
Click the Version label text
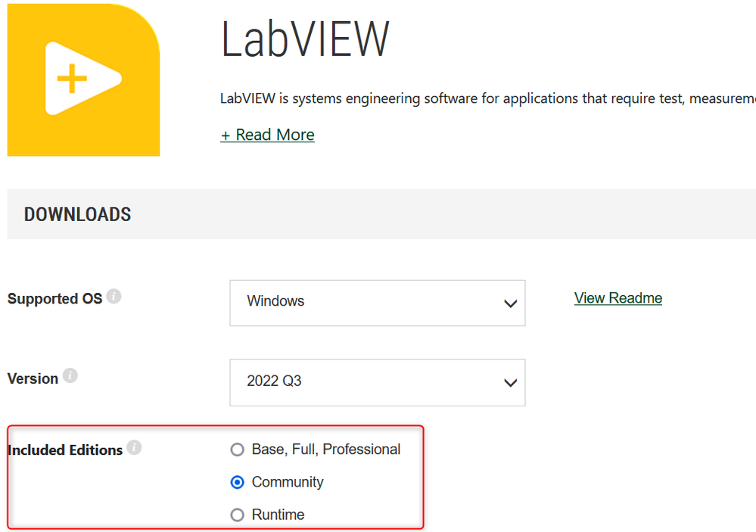pos(33,378)
